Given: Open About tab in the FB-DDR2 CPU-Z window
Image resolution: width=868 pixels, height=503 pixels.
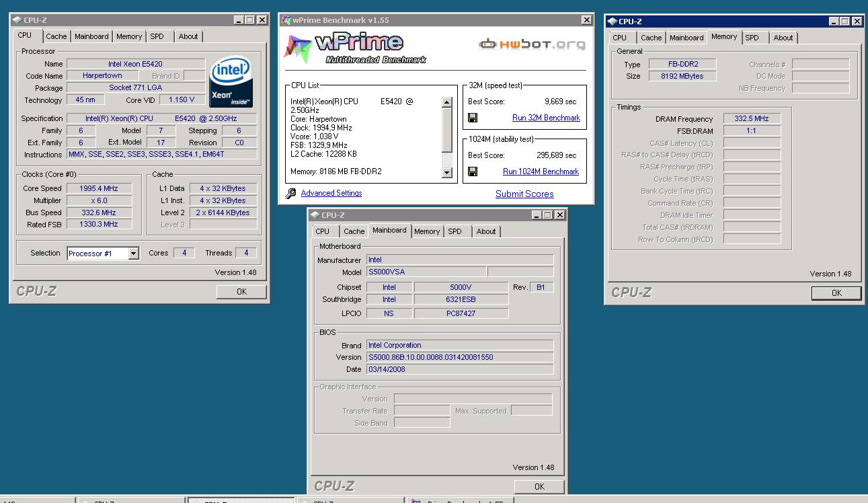Looking at the screenshot, I should (x=783, y=38).
